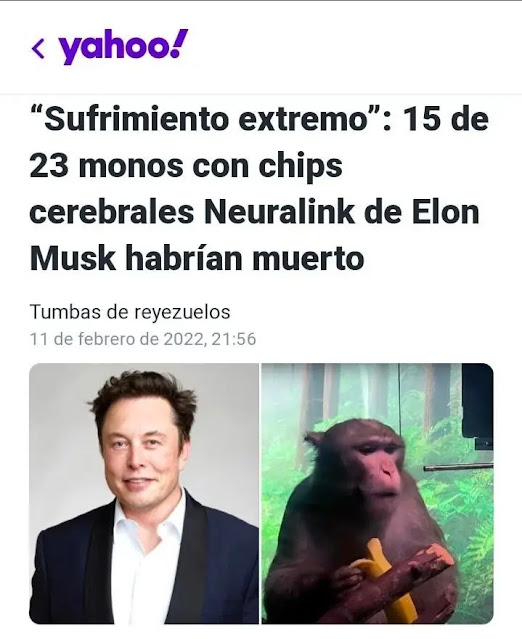Click the word Neuralink in the headline
The width and height of the screenshot is (522, 639).
click(x=280, y=213)
